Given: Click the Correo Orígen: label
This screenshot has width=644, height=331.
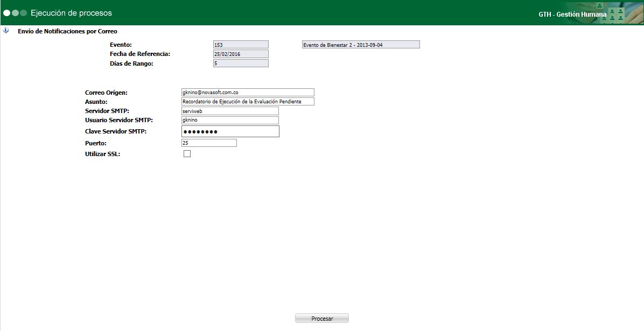Looking at the screenshot, I should (106, 93).
